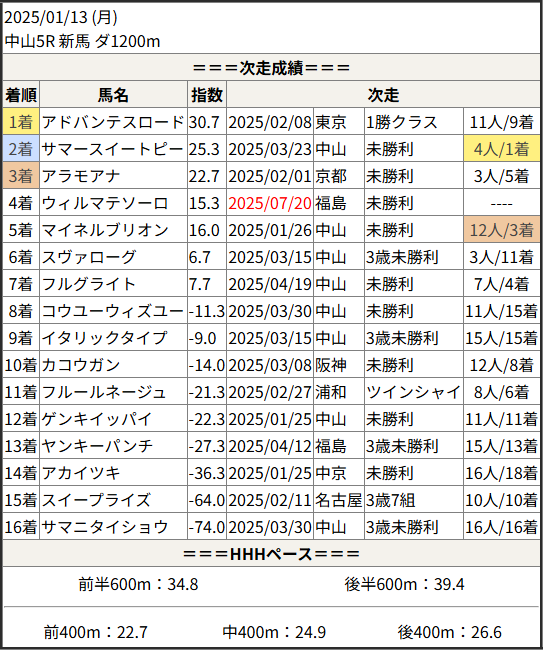543x650 pixels.
Task: Click the 馬名 column header
Action: (x=114, y=95)
